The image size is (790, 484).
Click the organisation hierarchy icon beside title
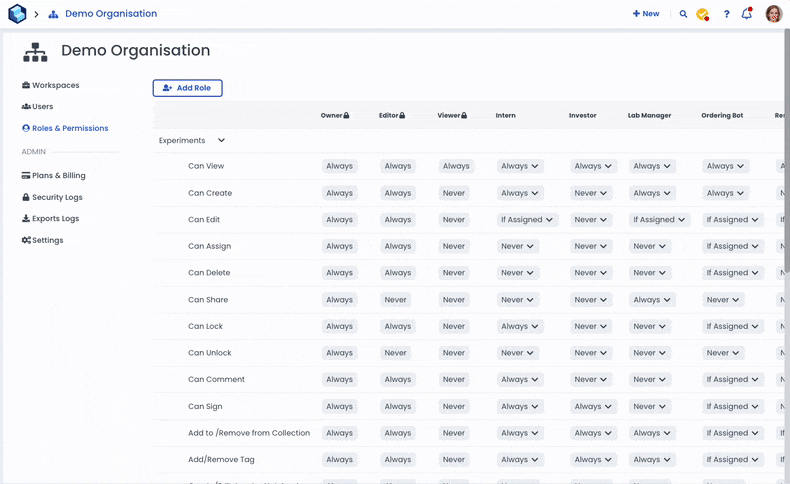pyautogui.click(x=35, y=52)
